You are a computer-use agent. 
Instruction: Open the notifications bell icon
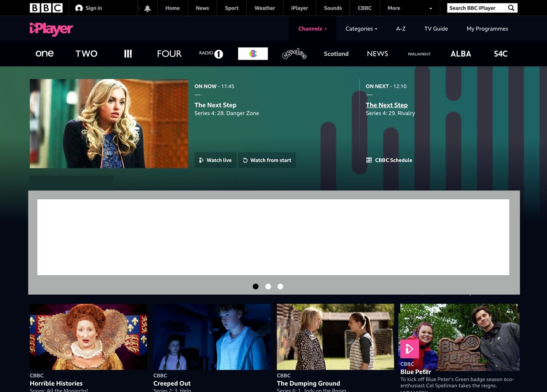point(147,8)
